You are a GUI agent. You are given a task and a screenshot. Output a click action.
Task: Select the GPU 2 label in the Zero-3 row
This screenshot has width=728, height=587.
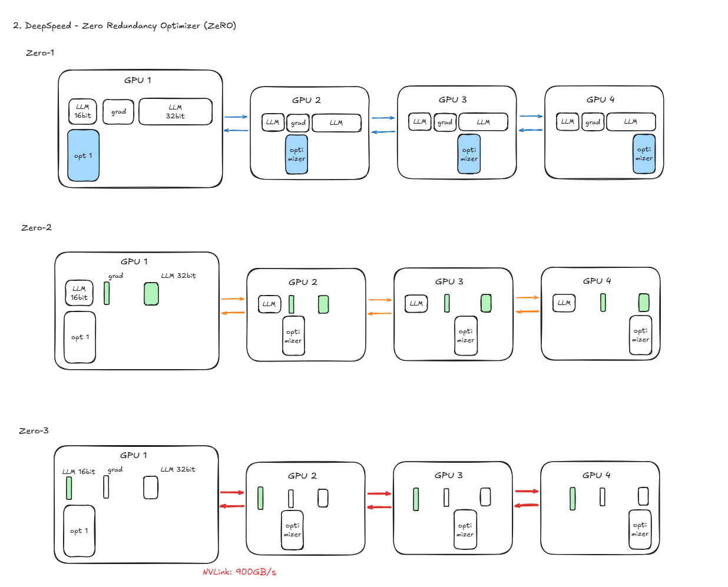click(x=302, y=476)
